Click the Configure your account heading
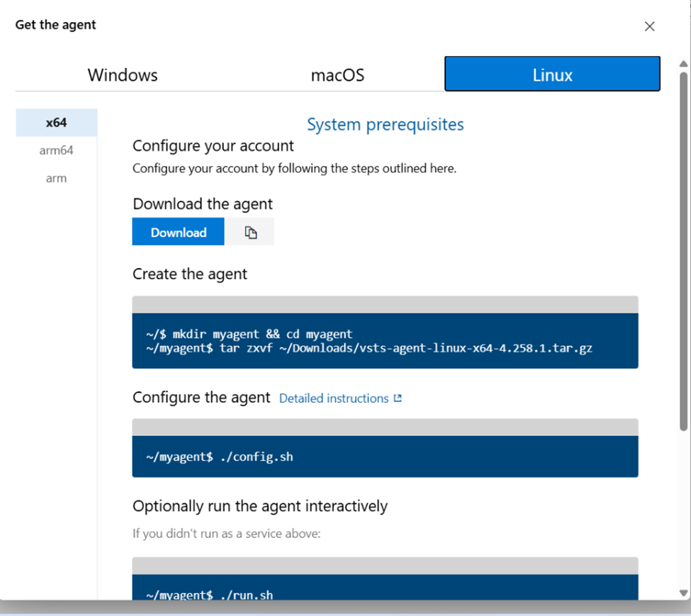This screenshot has width=691, height=616. pos(213,146)
